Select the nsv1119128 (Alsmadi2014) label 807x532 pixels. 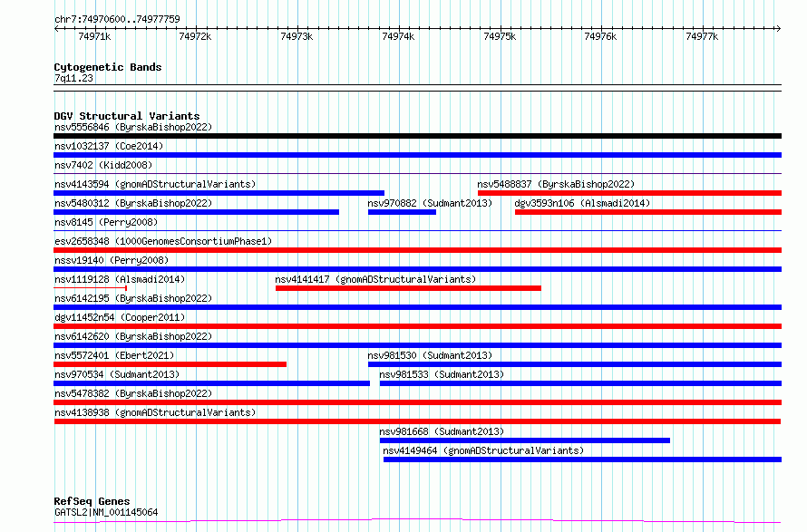click(120, 279)
